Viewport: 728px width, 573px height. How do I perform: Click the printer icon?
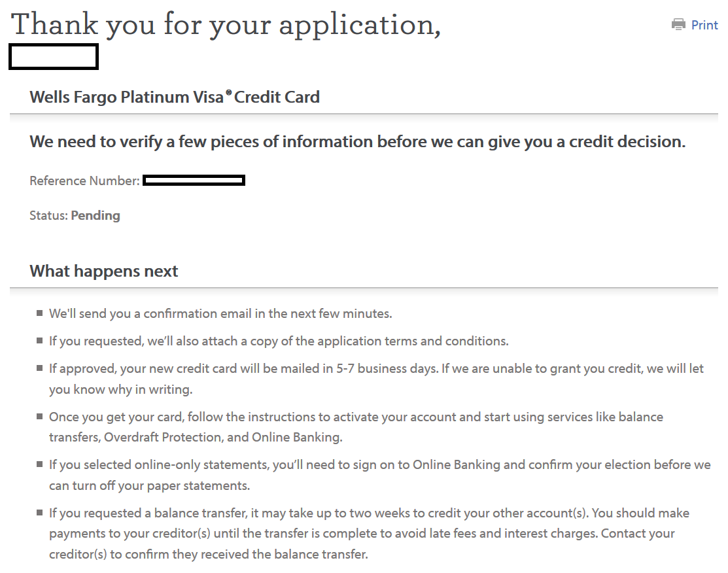pos(678,25)
